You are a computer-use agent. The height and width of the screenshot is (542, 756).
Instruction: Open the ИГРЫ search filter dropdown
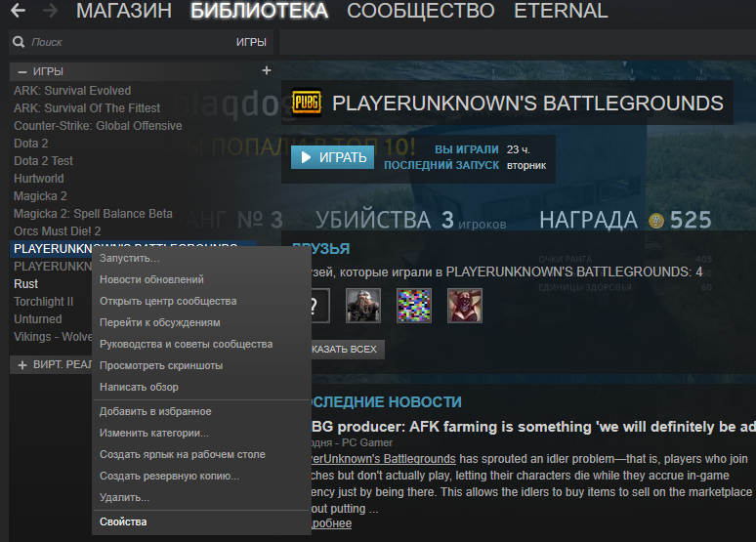point(251,42)
